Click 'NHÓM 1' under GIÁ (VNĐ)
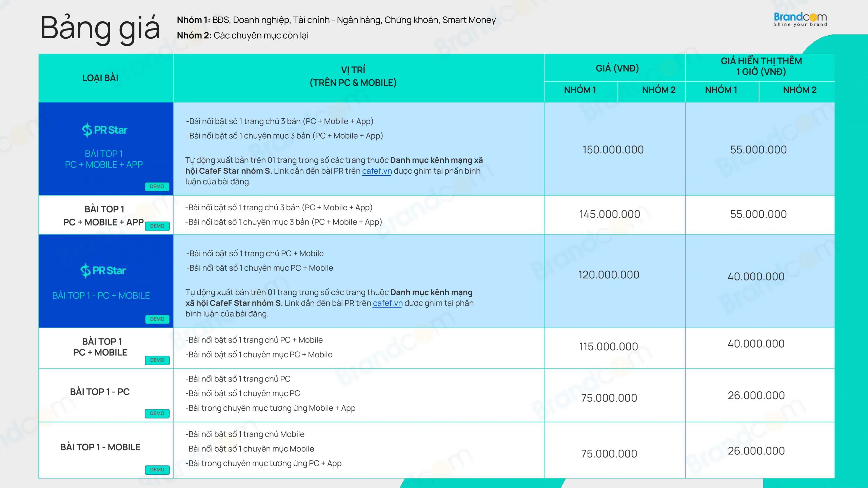 click(x=580, y=90)
